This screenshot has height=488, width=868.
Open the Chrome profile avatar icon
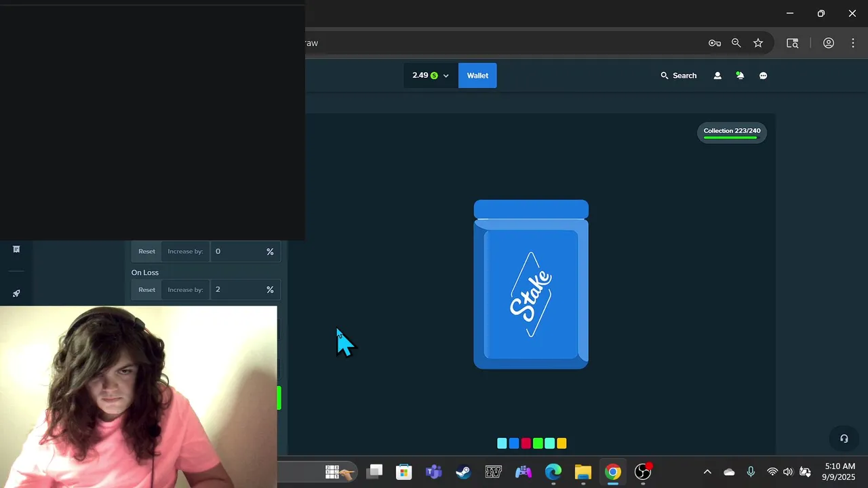pyautogui.click(x=829, y=43)
